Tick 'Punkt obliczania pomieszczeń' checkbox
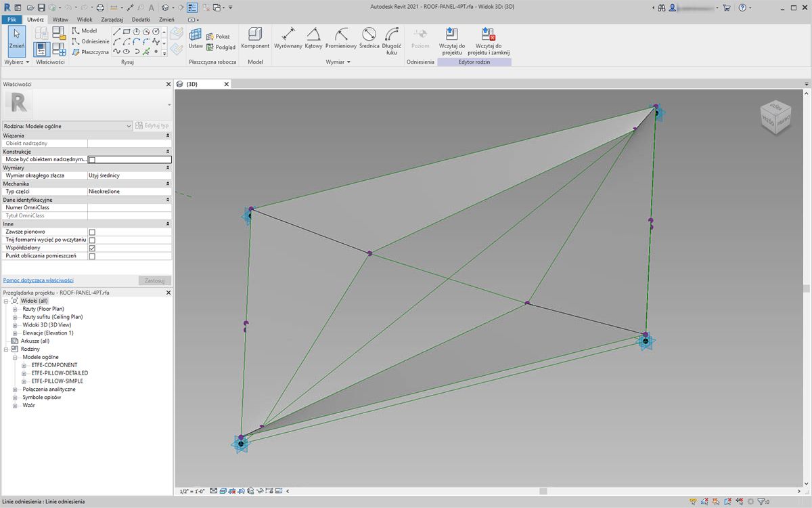 (x=92, y=256)
